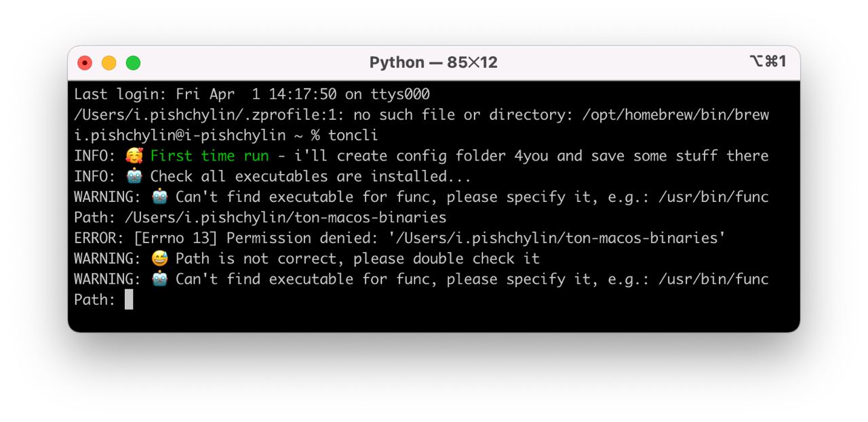868x422 pixels.
Task: Click the Last login: Fri Apr 1 line
Action: (252, 94)
